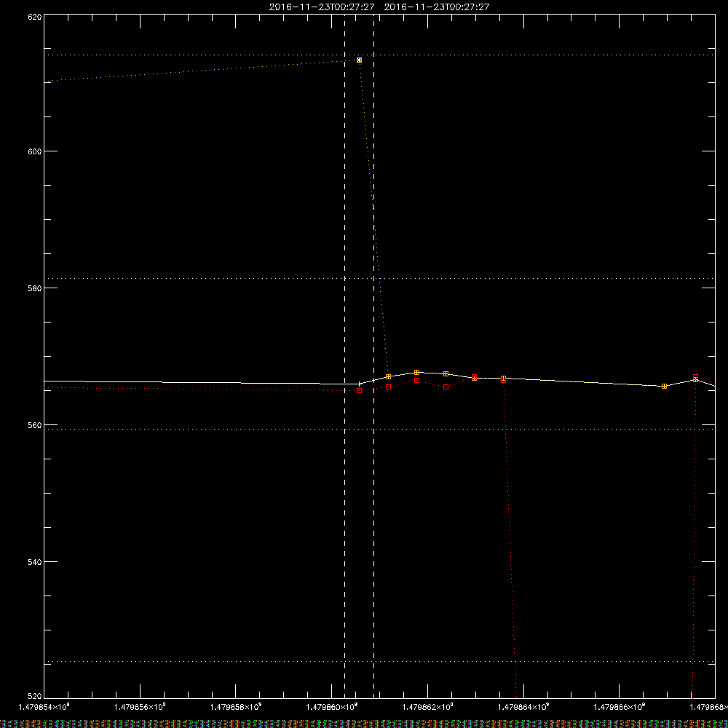Click the y-axis label 520
This screenshot has height=728, width=728.
coord(35,696)
